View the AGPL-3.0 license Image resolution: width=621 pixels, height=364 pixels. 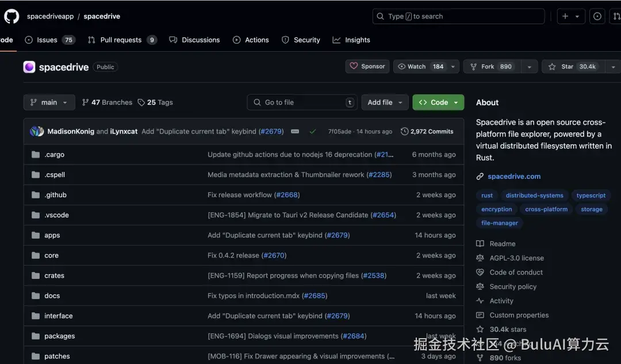pos(516,258)
